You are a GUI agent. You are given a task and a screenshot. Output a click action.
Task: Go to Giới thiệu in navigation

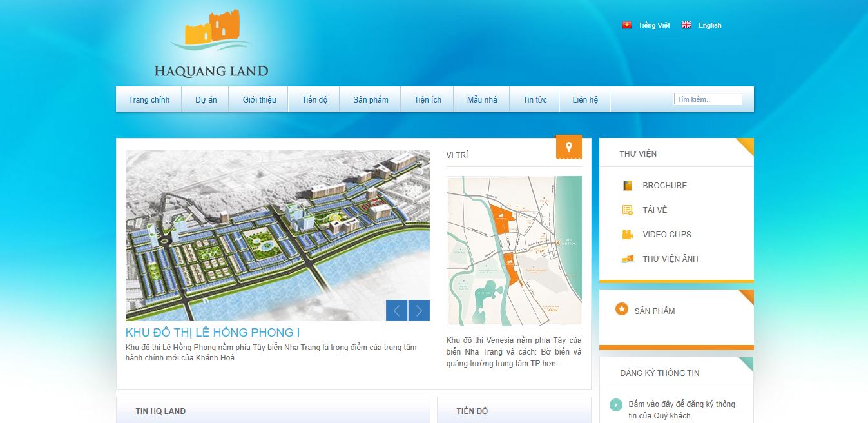260,100
